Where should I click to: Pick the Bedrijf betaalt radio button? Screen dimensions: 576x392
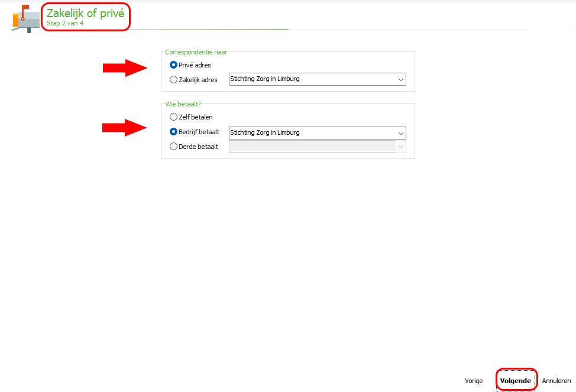click(x=173, y=132)
